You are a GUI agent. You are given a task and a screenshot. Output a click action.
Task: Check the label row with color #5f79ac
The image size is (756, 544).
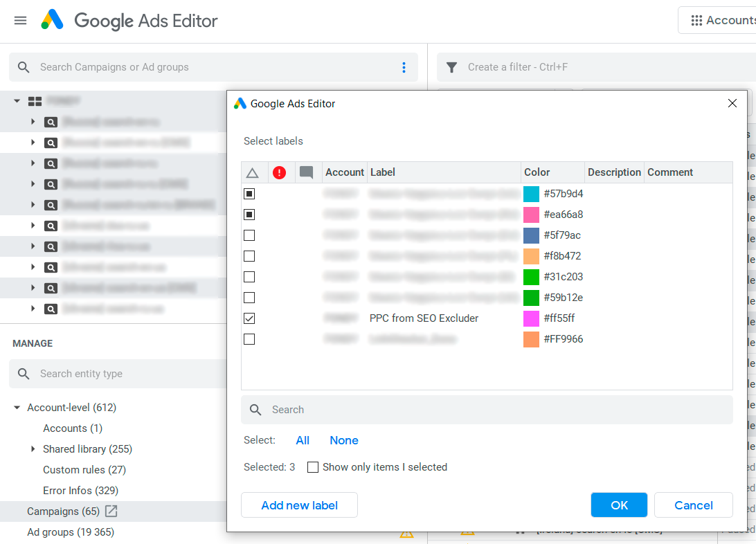[249, 235]
